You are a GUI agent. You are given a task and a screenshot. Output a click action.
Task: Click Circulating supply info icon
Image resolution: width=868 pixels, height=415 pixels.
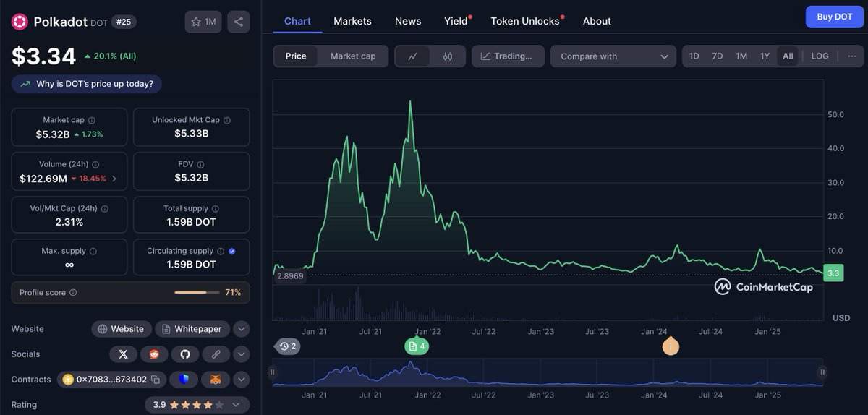(x=221, y=252)
